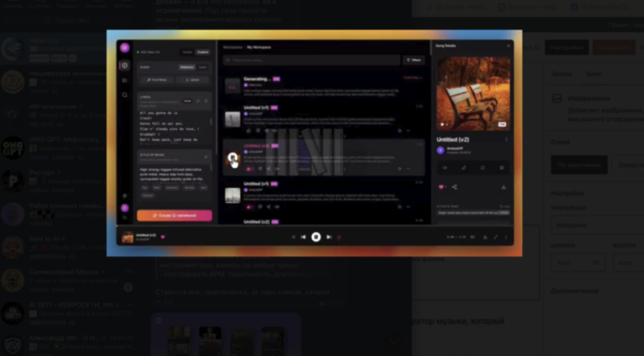Viewport: 644px width, 356px height.
Task: Skip to previous track in player
Action: coord(303,238)
